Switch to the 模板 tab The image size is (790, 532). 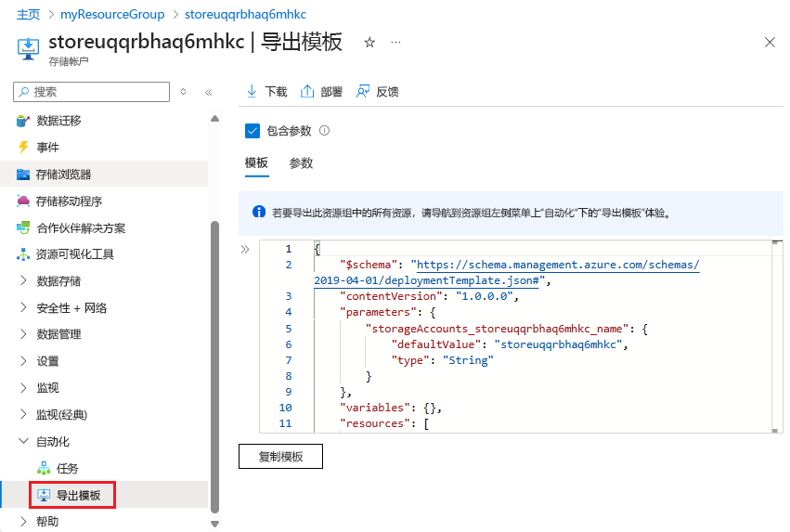(256, 162)
